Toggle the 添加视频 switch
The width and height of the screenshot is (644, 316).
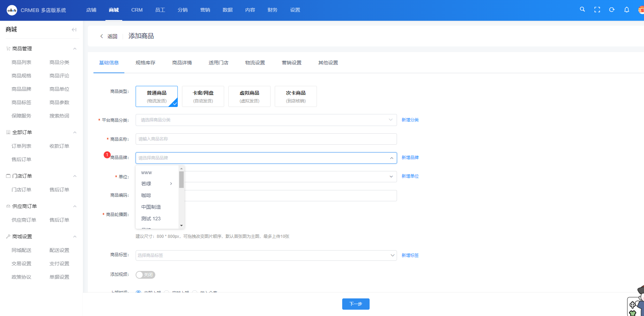(x=145, y=275)
